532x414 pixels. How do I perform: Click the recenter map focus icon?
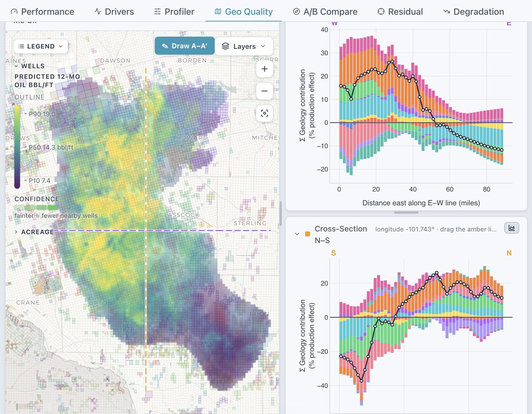(x=265, y=113)
